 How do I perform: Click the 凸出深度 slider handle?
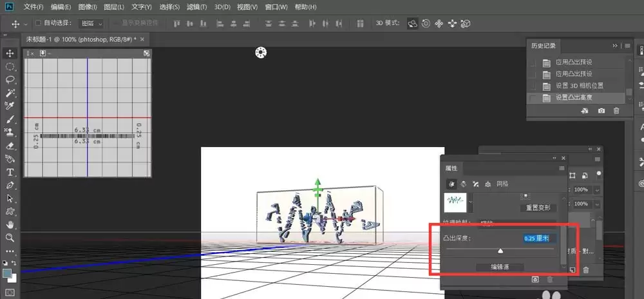(x=500, y=251)
